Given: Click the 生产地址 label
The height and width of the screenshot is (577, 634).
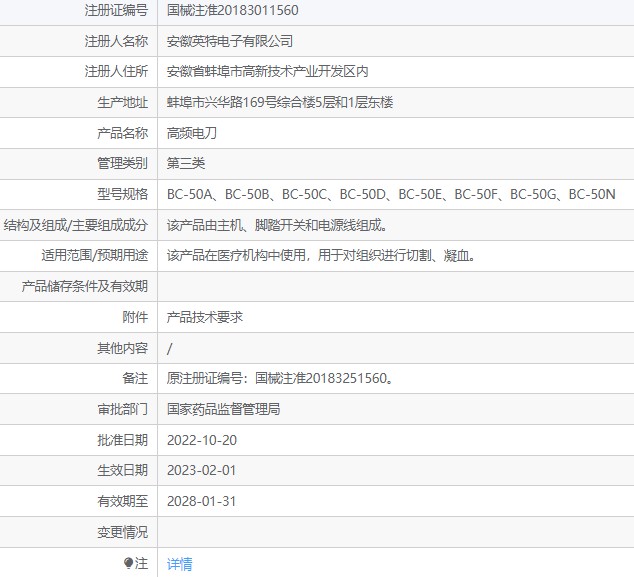Looking at the screenshot, I should [x=123, y=102].
